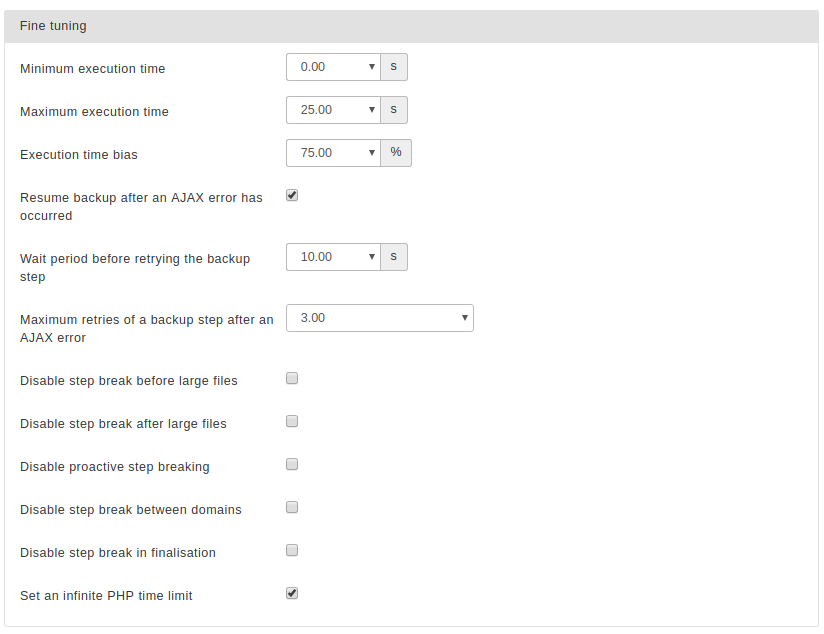Open Maximum retries of backup step dropdown
The width and height of the screenshot is (824, 634).
(380, 318)
